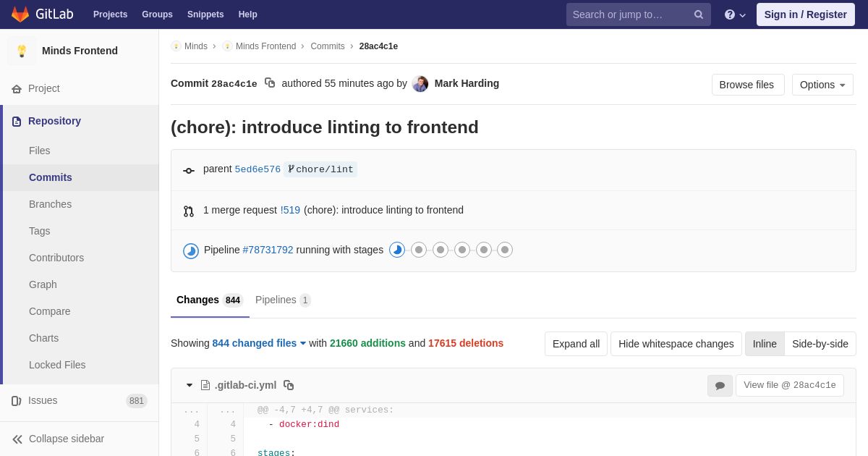Image resolution: width=868 pixels, height=456 pixels.
Task: Copy the .gitlab-ci.yml file path icon
Action: (x=289, y=385)
